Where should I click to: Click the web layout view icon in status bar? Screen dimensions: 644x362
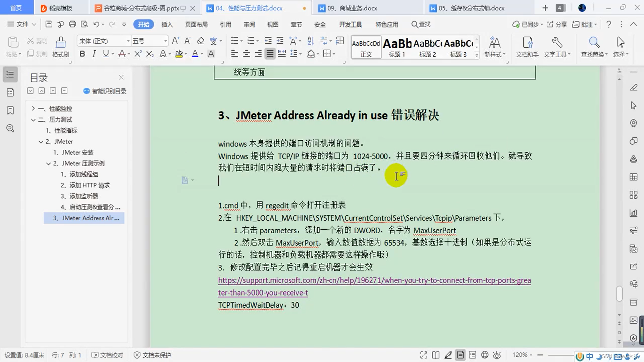coord(485,355)
